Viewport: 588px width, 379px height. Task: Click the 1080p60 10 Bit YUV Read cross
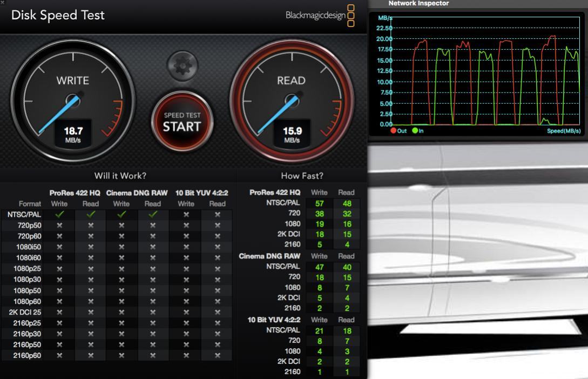pyautogui.click(x=218, y=302)
